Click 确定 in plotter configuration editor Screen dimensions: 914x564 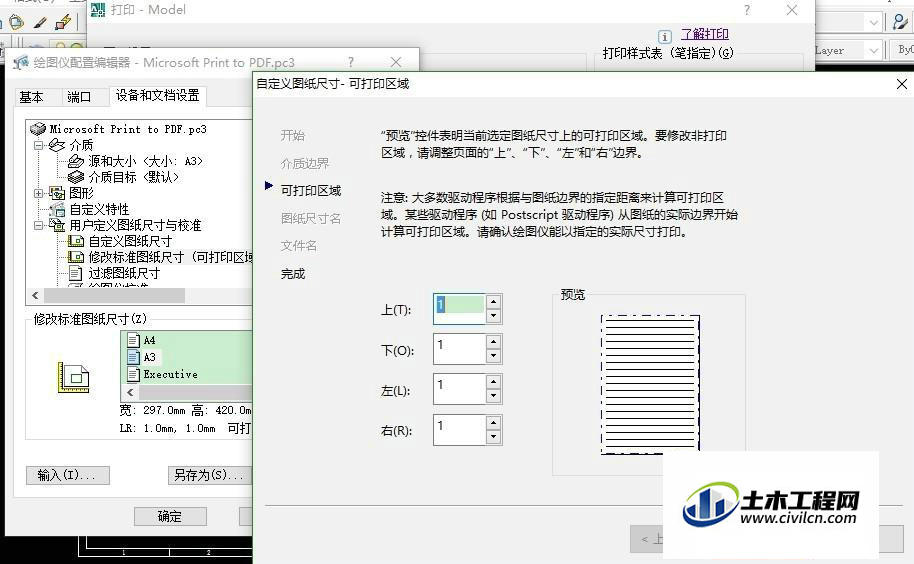click(x=170, y=516)
